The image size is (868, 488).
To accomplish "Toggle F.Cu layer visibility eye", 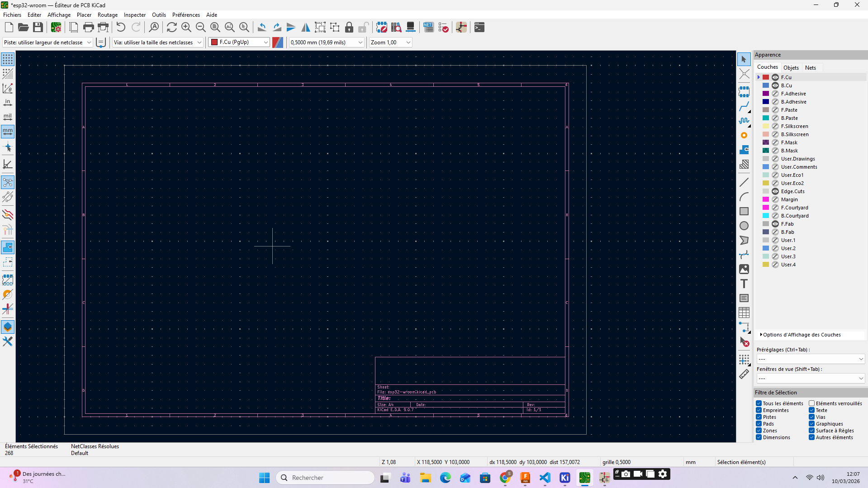I will pos(775,77).
